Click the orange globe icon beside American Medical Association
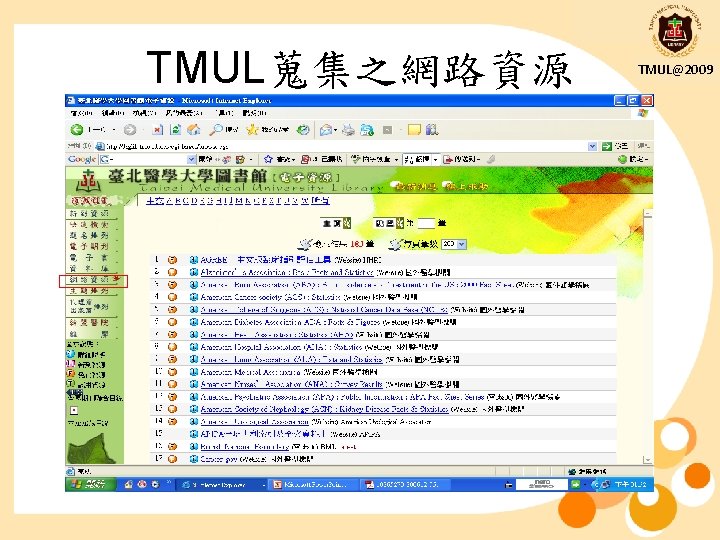Viewport: 720px width, 540px height. pyautogui.click(x=173, y=372)
